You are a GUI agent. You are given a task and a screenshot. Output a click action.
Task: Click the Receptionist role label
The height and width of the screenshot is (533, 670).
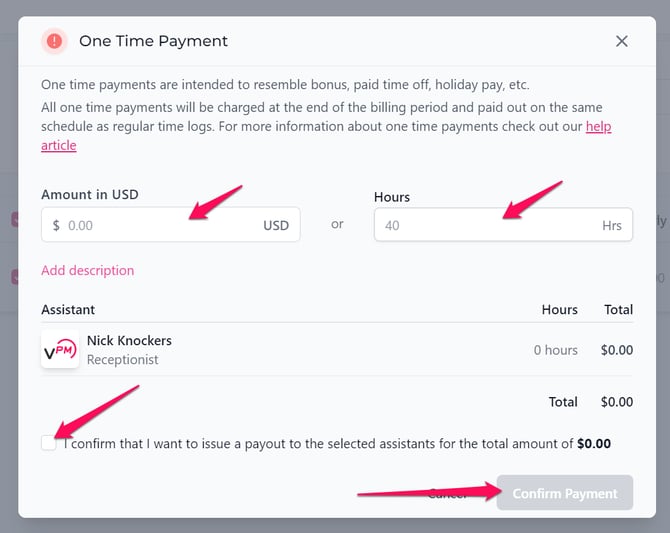click(x=122, y=360)
